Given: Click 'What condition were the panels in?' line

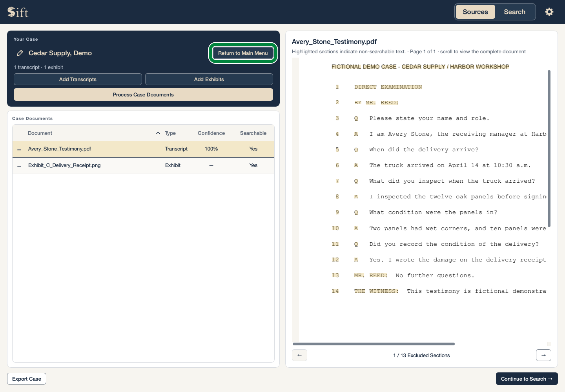Looking at the screenshot, I should (x=433, y=212).
